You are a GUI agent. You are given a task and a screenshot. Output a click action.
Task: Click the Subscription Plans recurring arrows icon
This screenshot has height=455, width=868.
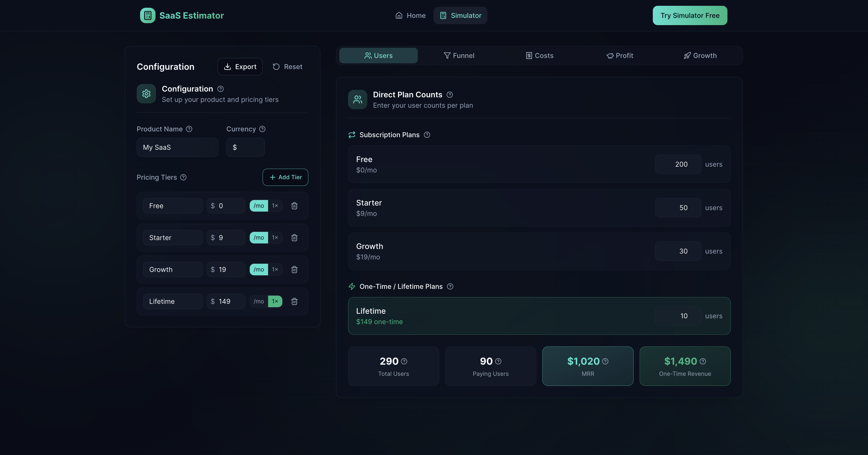pos(351,135)
